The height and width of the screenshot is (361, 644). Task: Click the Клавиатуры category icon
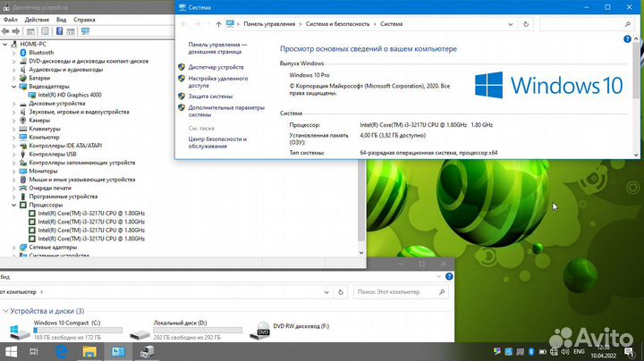pos(23,129)
